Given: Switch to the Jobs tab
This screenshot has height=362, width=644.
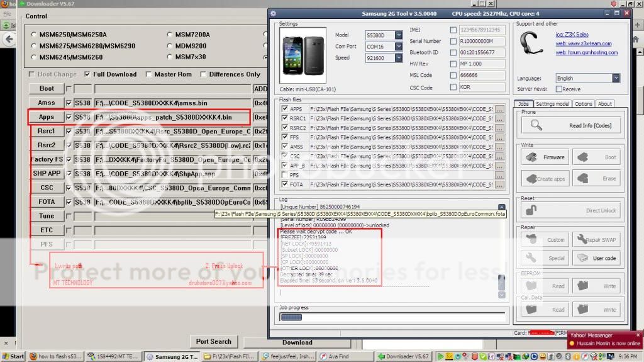Looking at the screenshot, I should [523, 104].
